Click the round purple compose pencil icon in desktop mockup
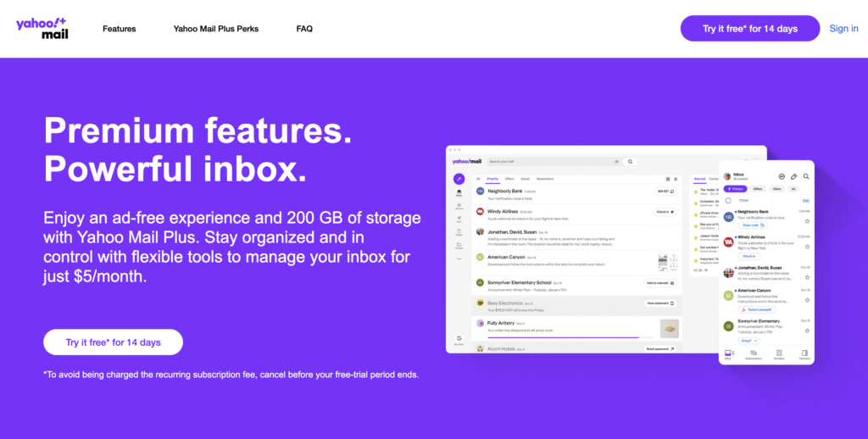This screenshot has width=868, height=439. [x=459, y=179]
